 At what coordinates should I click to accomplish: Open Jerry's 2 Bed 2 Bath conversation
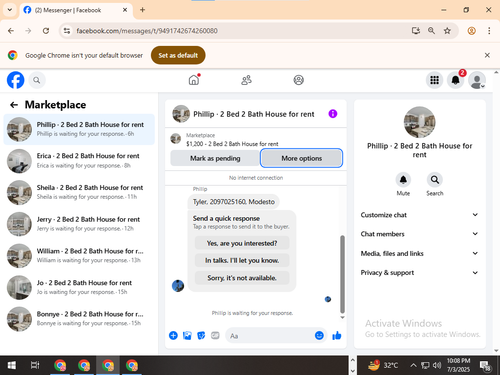[x=79, y=224]
